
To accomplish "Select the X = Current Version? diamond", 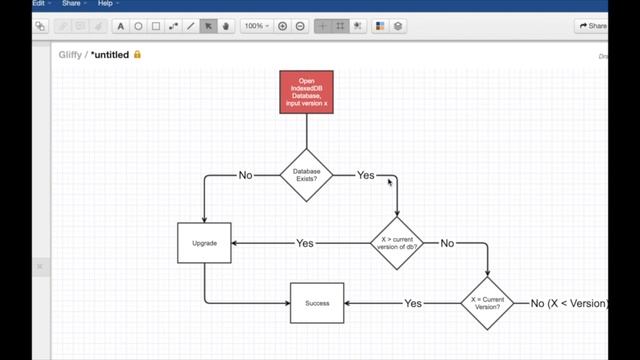I will tap(487, 303).
